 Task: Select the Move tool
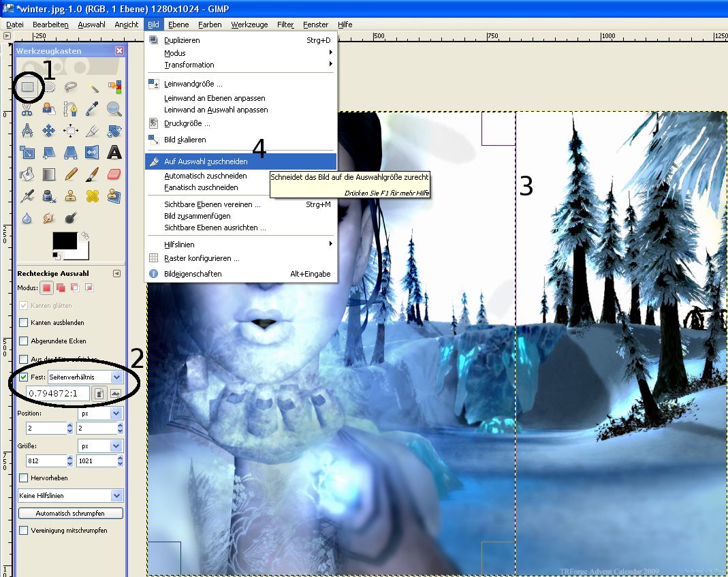tap(49, 131)
